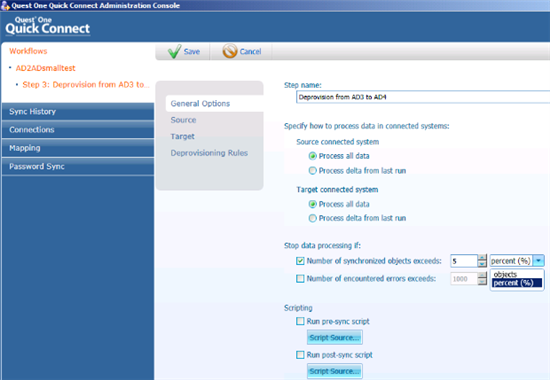Click the window title bar text
Viewport: 550px width, 380px height.
pos(95,6)
